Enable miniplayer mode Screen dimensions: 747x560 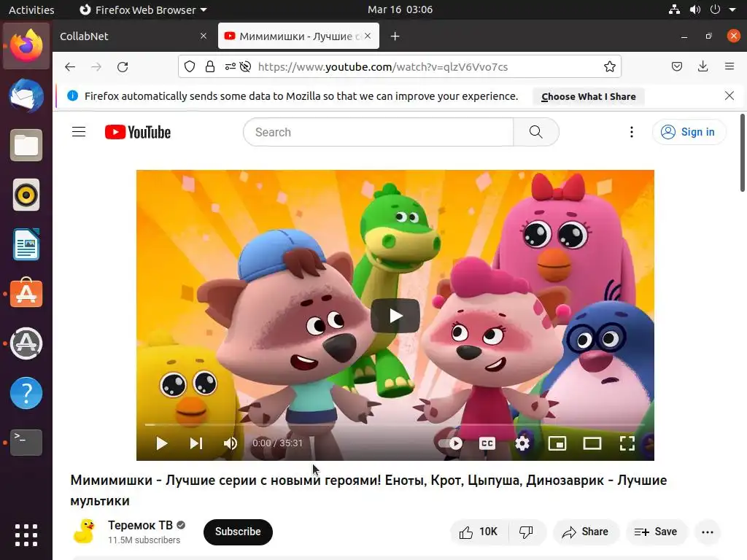click(557, 443)
